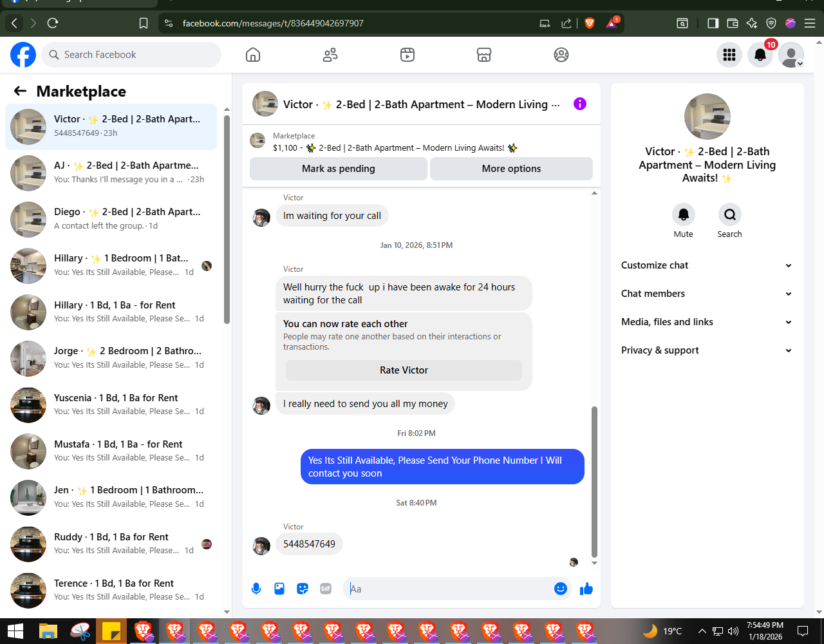This screenshot has height=644, width=824.
Task: Attach a photo using the image icon
Action: (x=279, y=589)
